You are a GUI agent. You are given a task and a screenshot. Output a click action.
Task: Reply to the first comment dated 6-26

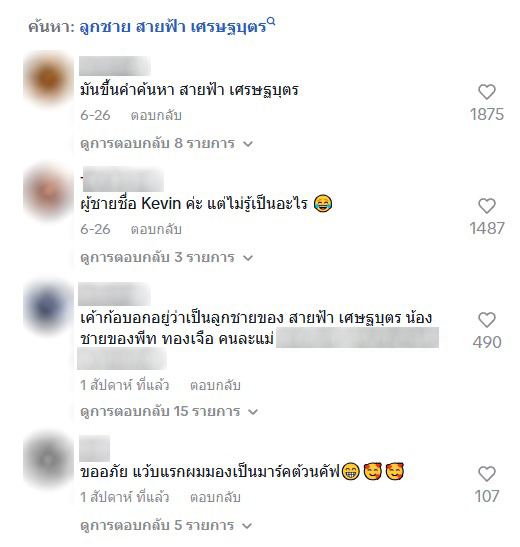point(156,115)
